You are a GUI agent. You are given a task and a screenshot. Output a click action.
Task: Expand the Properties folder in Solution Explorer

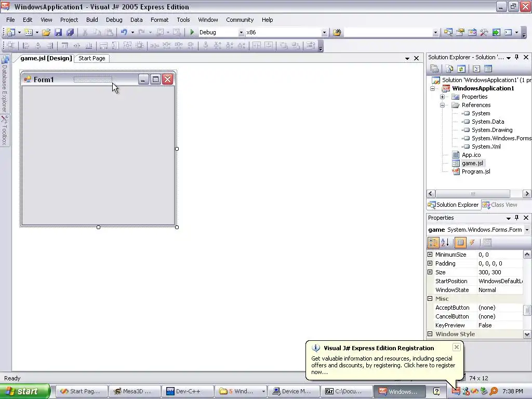tap(443, 97)
